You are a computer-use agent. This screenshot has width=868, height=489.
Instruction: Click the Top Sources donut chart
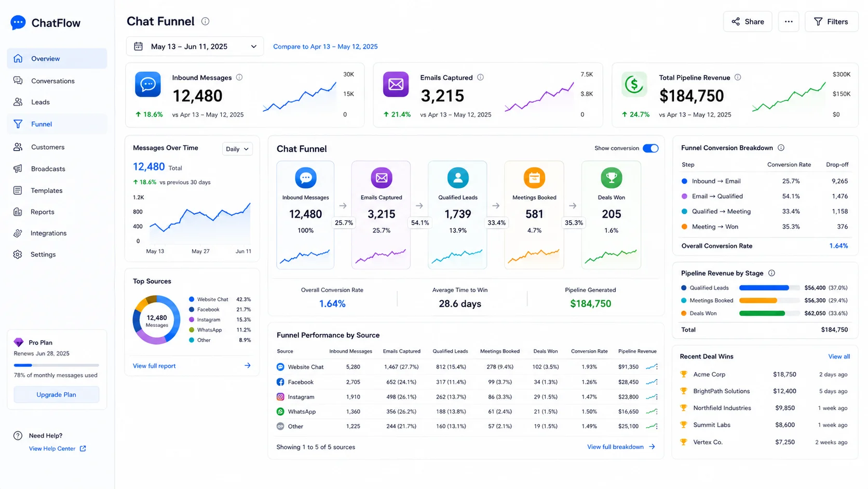(x=156, y=320)
